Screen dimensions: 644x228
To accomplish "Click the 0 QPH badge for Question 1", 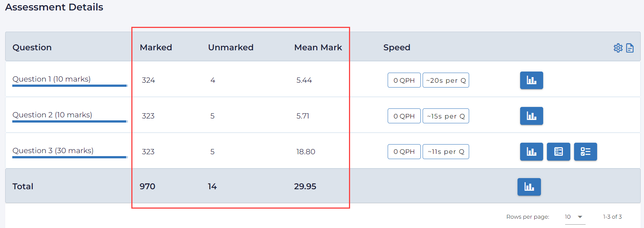I will pos(404,80).
